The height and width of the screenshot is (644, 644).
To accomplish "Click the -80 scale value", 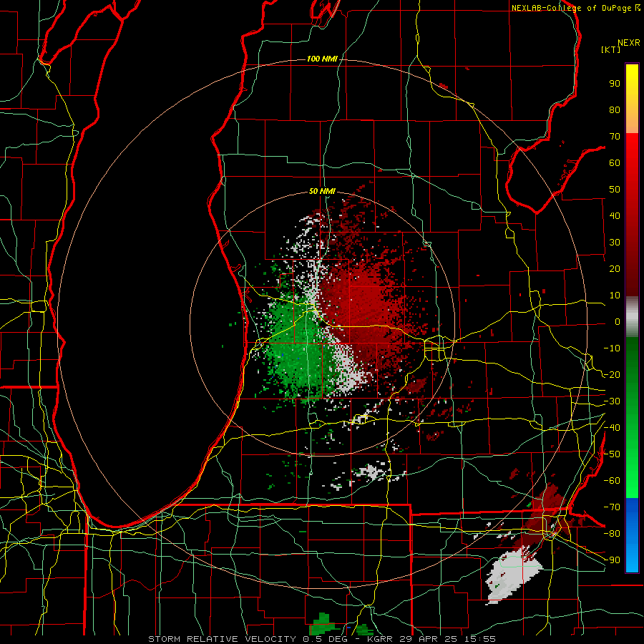I will tap(612, 534).
